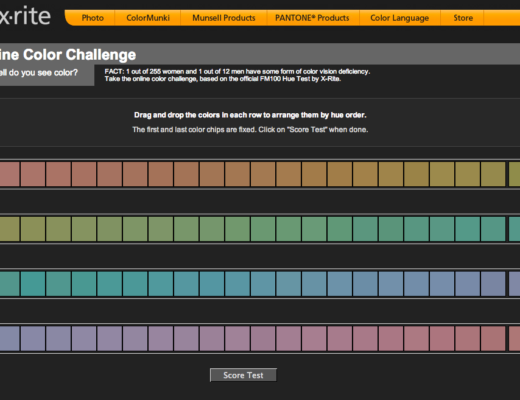Open the ColorMunki navigation tab
The width and height of the screenshot is (520, 400).
(x=148, y=18)
